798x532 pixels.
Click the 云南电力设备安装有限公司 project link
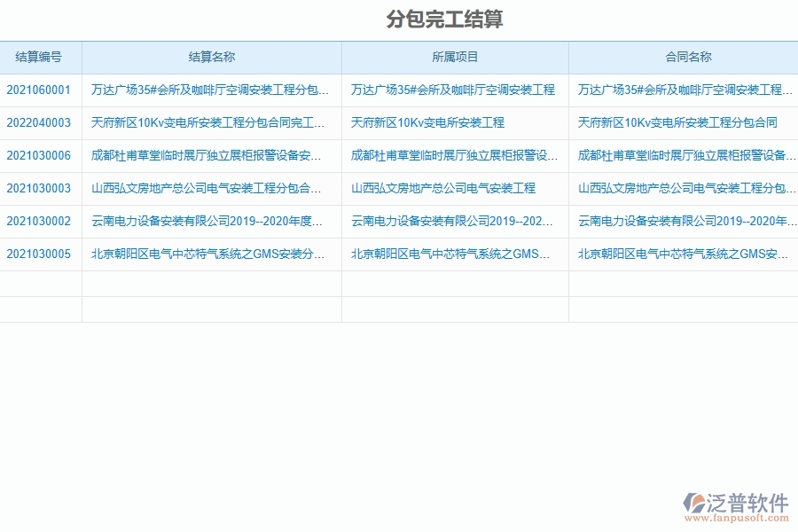[455, 220]
